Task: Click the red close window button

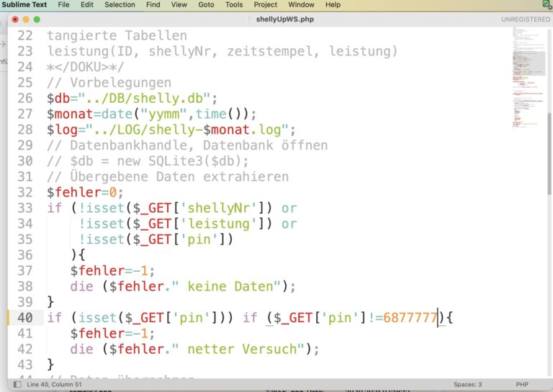Action: 15,19
